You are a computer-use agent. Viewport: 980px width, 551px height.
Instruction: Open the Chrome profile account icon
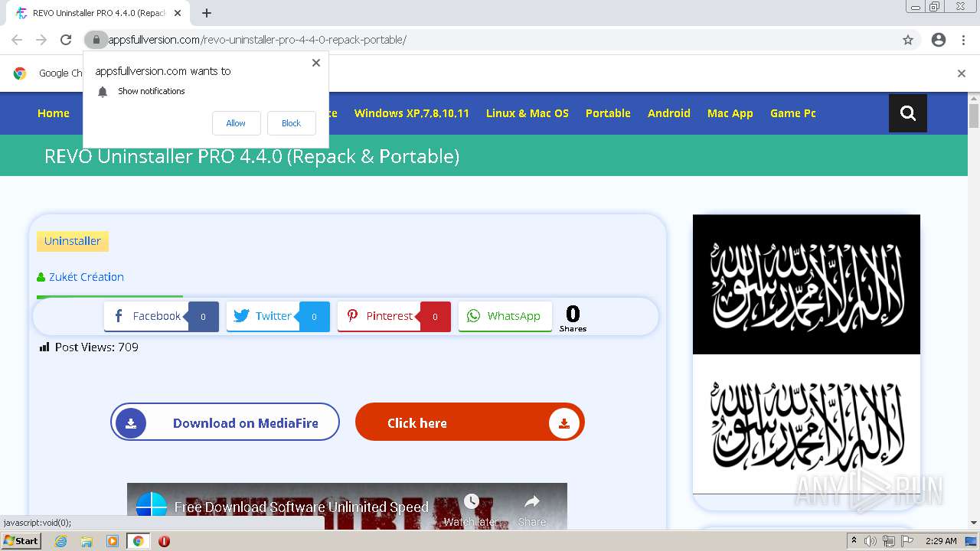(939, 40)
